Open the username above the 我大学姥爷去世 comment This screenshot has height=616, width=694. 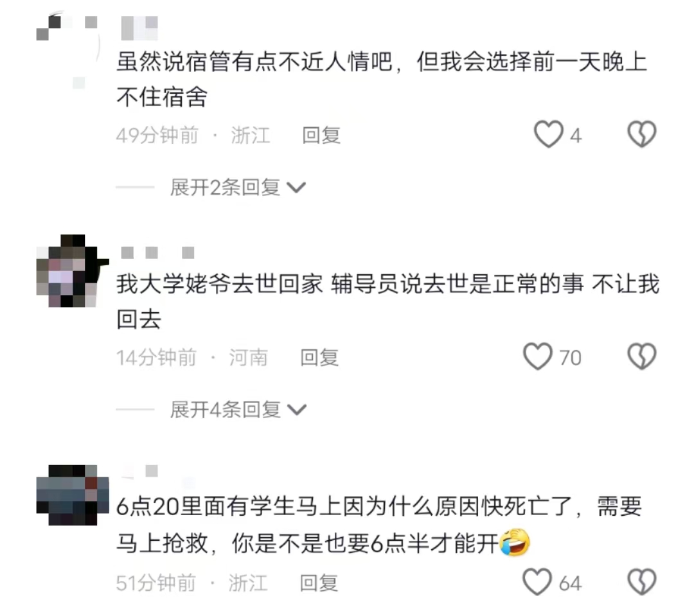157,252
